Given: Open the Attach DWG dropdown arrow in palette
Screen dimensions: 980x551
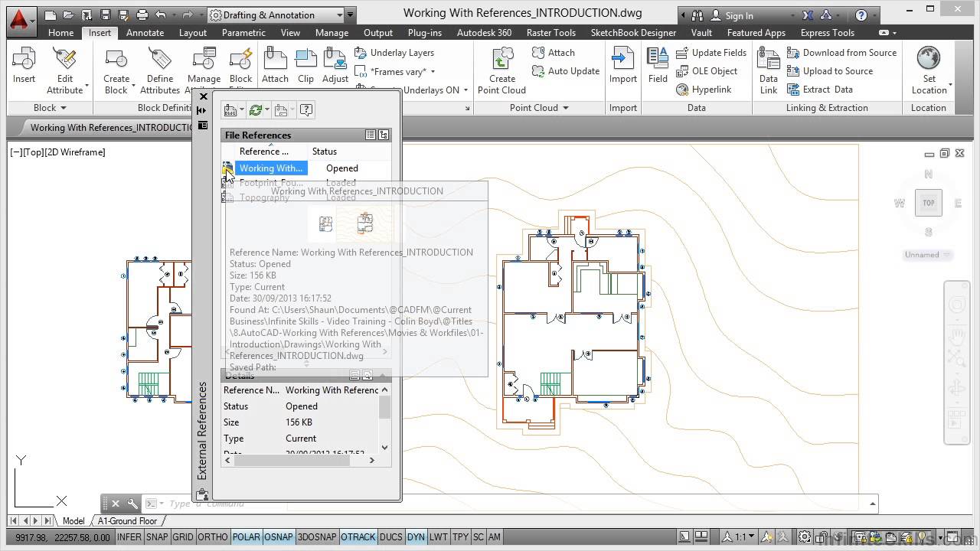Looking at the screenshot, I should [x=242, y=110].
